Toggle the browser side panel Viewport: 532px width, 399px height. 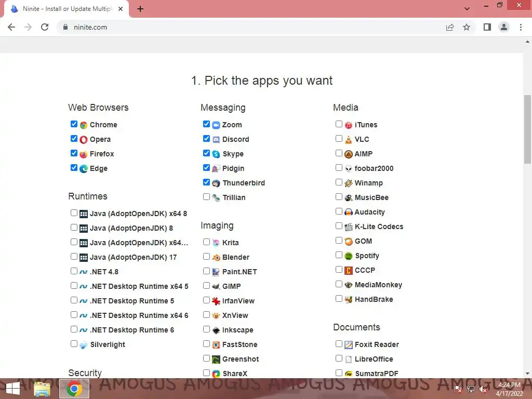tap(487, 27)
